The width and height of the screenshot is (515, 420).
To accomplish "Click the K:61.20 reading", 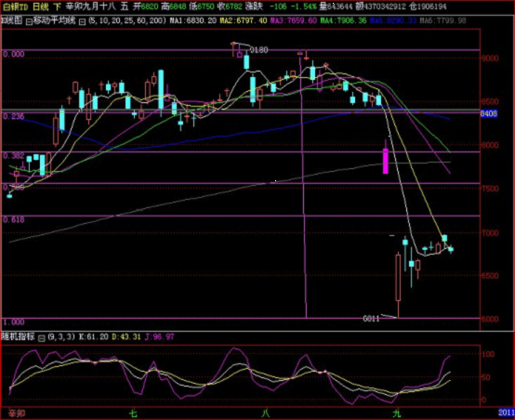I will [x=93, y=336].
